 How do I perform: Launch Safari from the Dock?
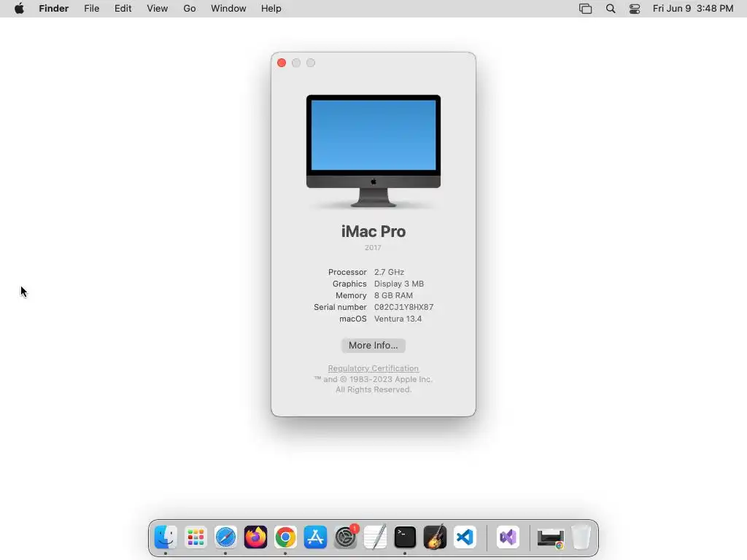point(225,537)
